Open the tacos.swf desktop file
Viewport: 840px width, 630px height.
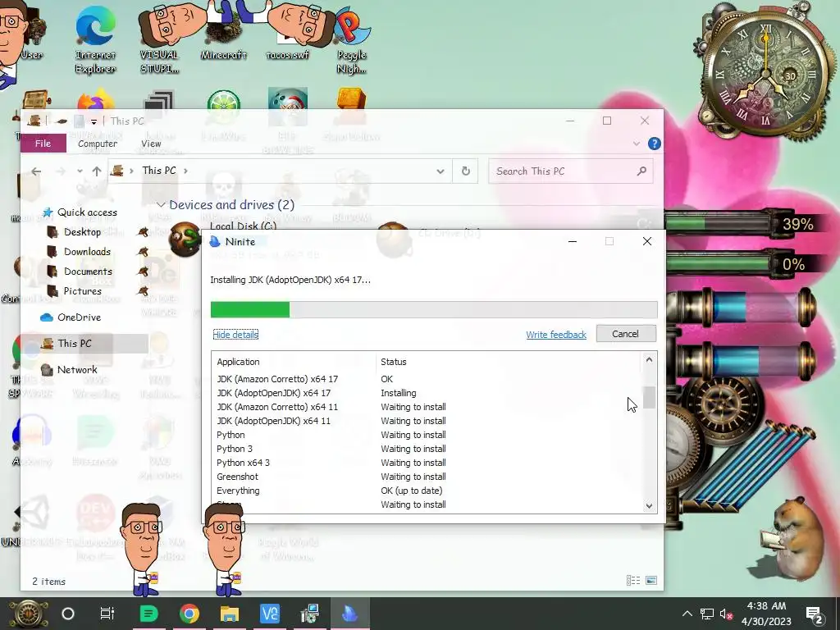click(x=288, y=32)
